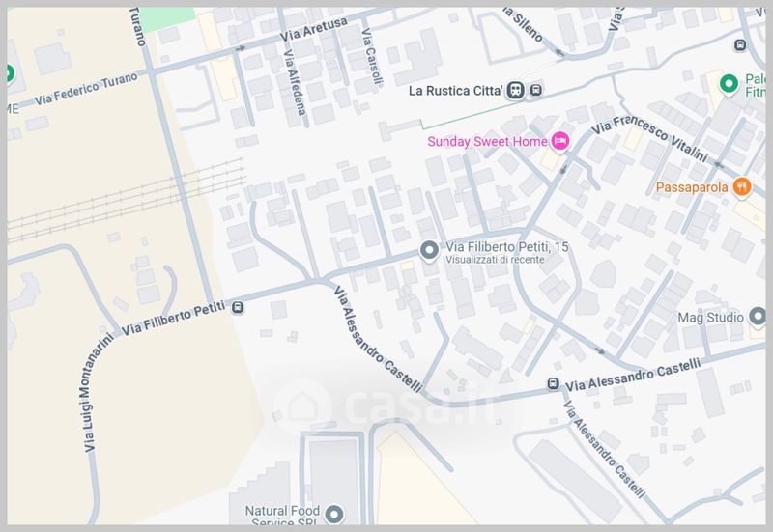Click the bus stop icon on Via Filiberto Petiti
Viewport: 773px width, 532px height.
pyautogui.click(x=238, y=308)
